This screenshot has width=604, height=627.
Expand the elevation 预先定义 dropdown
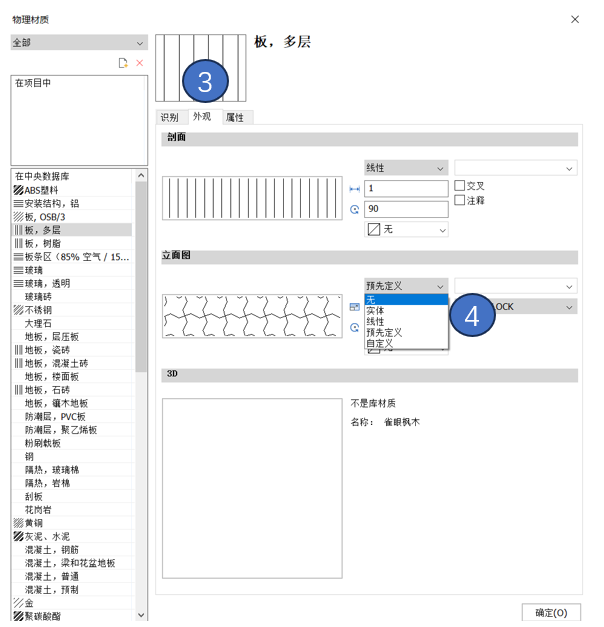[405, 286]
